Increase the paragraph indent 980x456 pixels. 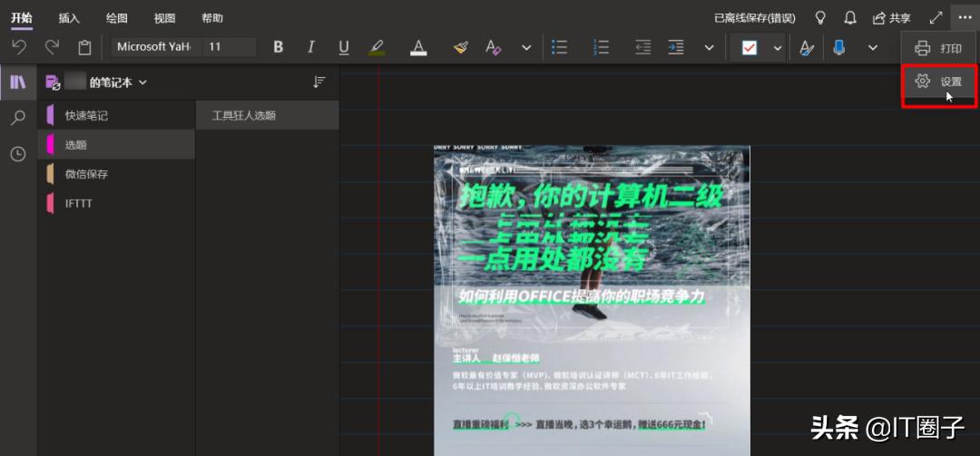tap(676, 47)
